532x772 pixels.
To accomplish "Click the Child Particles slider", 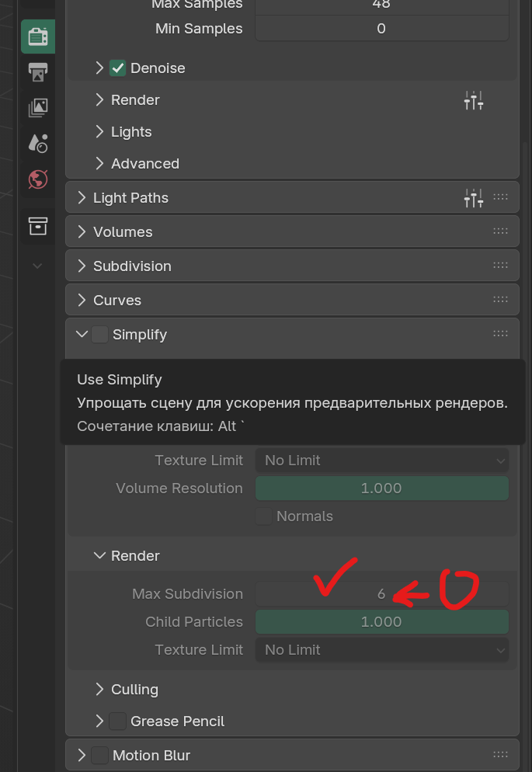I will 381,622.
